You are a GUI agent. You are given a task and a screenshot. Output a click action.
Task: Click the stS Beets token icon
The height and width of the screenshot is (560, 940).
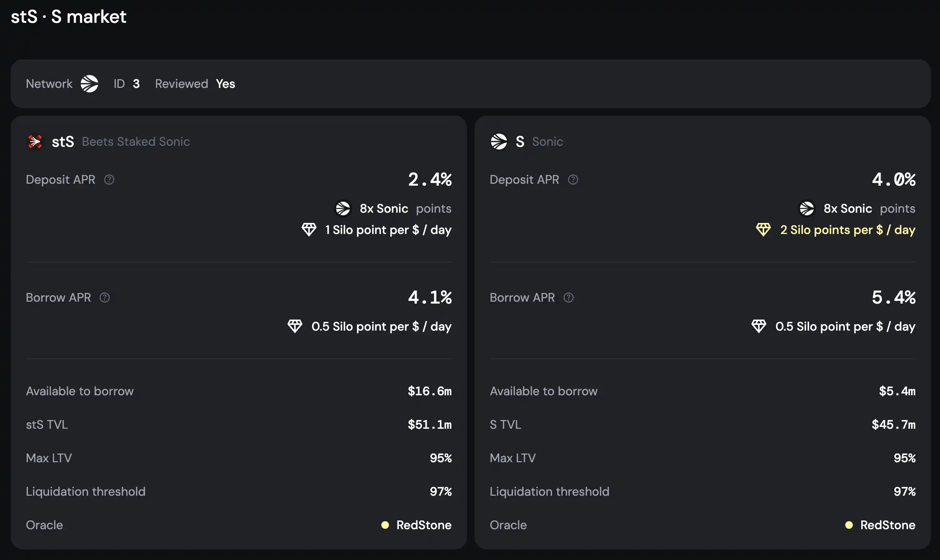(35, 142)
